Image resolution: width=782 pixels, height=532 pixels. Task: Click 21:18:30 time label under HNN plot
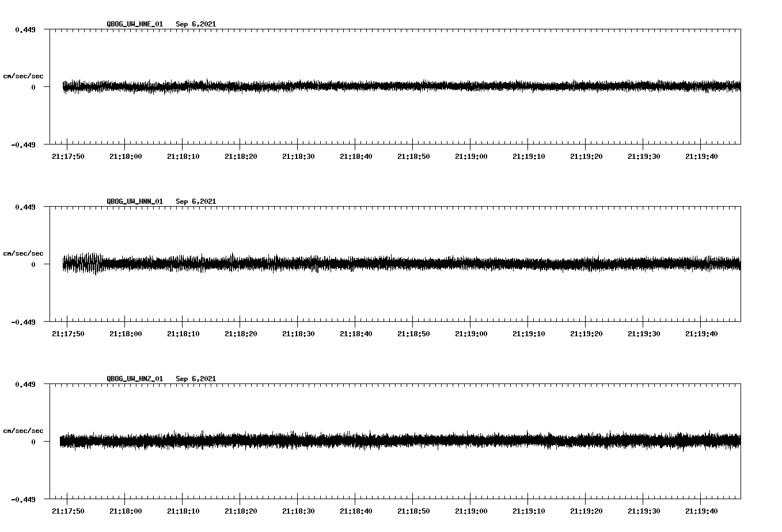pyautogui.click(x=298, y=334)
